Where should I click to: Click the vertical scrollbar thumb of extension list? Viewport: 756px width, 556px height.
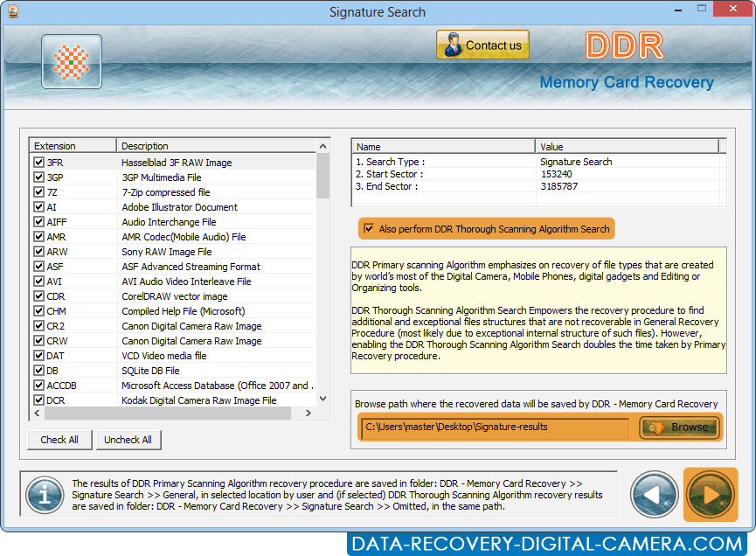point(323,176)
